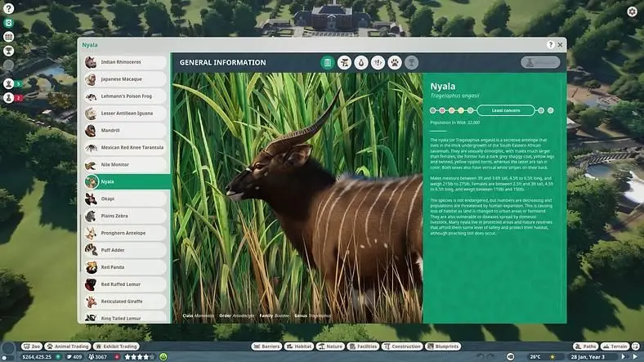The width and height of the screenshot is (644, 362).
Task: Select Ring Tailed Lemur entry
Action: click(x=125, y=318)
